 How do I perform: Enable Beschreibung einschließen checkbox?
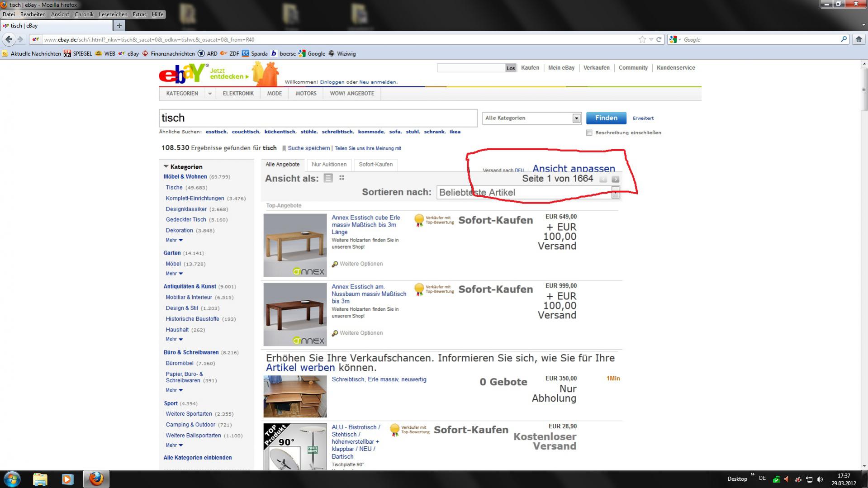589,133
